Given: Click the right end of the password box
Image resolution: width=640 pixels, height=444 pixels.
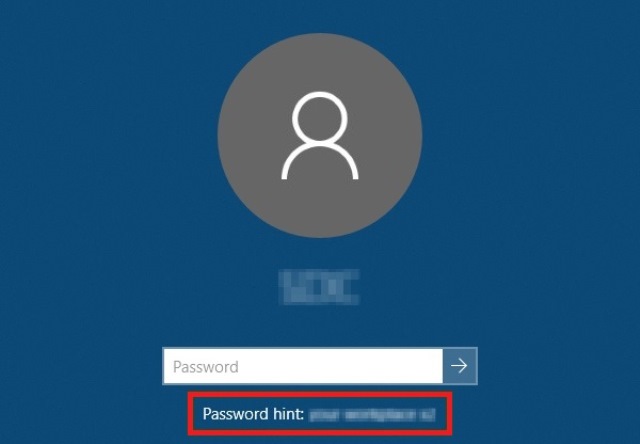Looking at the screenshot, I should tap(429, 366).
